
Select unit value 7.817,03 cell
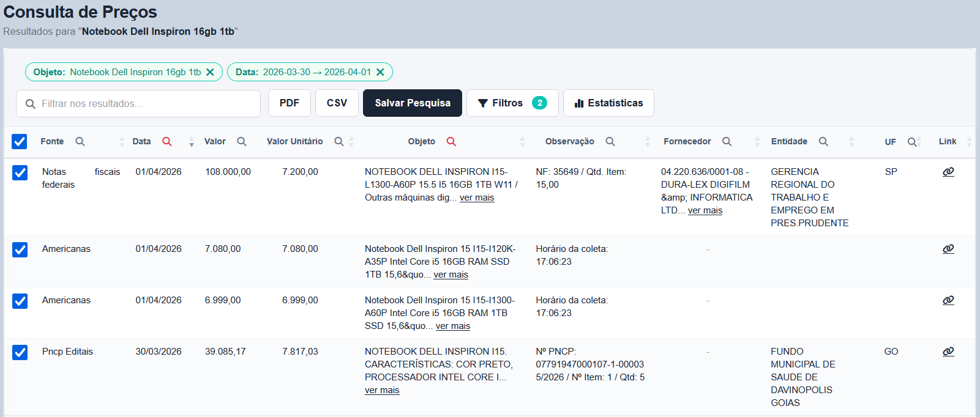coord(300,352)
